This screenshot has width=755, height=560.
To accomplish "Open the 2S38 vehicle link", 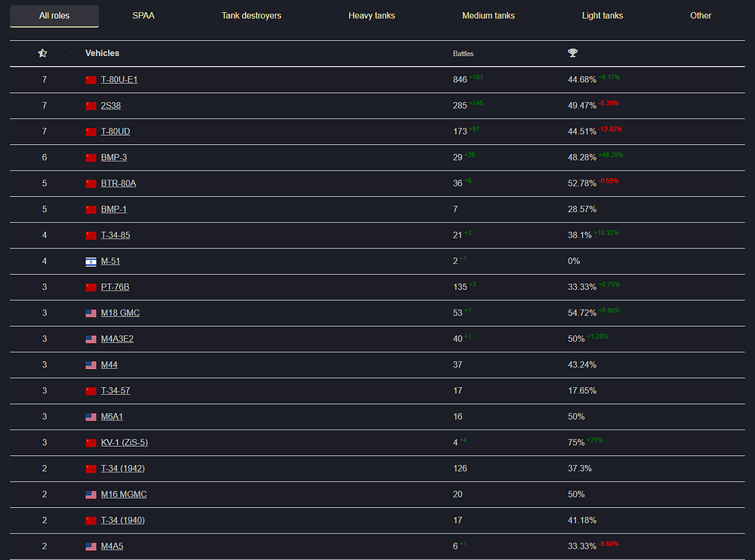I will coord(111,106).
